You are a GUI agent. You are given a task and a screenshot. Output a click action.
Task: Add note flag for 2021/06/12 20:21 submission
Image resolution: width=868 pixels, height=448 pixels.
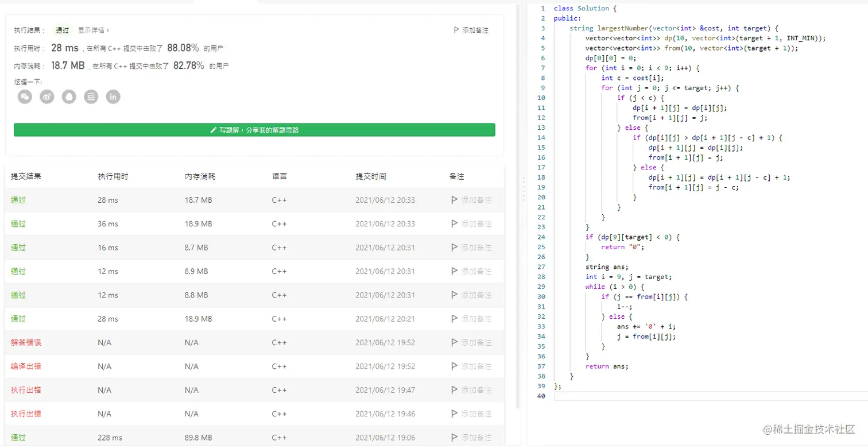(x=471, y=319)
